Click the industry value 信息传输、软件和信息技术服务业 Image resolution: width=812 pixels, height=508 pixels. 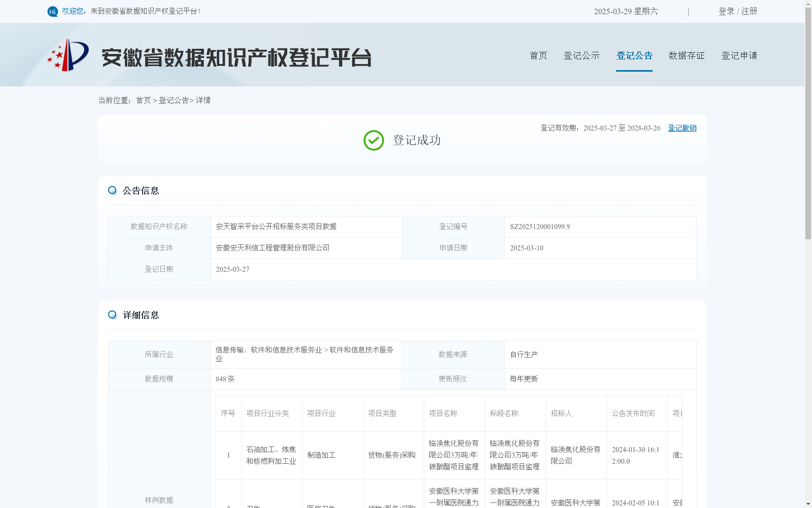coord(304,354)
